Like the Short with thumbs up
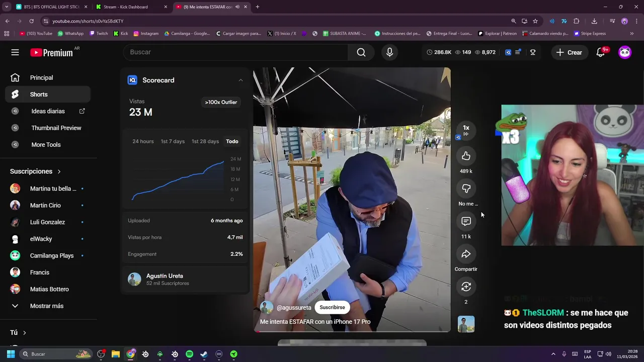Viewport: 644px width, 362px height. (x=466, y=156)
